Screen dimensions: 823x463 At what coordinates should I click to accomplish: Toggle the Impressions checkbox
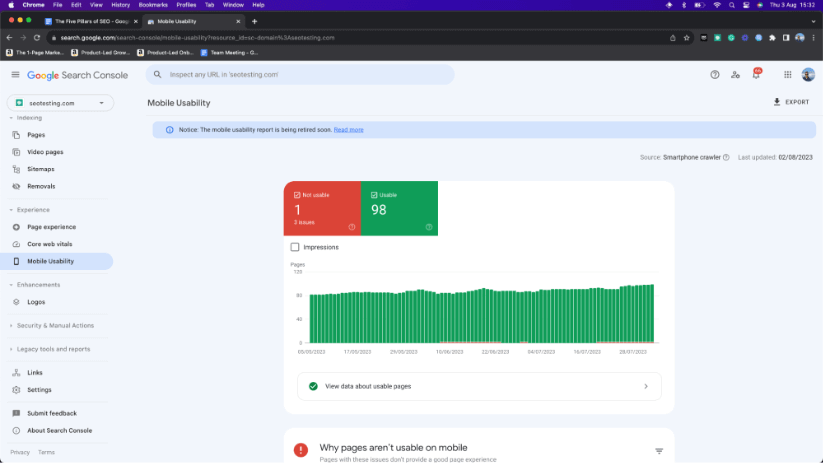295,247
